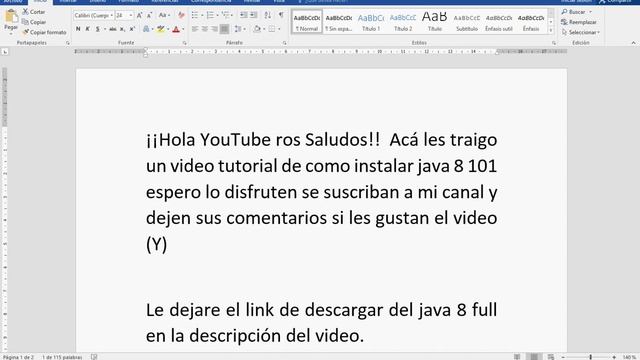Adjust zoom slider handle
Viewport: 640px width, 360px height.
(x=590, y=357)
